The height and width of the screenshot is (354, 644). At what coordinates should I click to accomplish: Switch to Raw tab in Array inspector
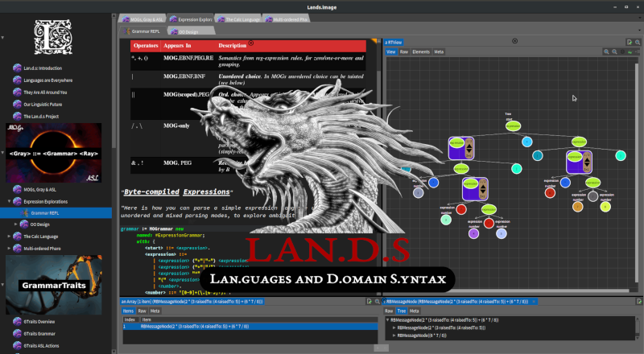142,311
